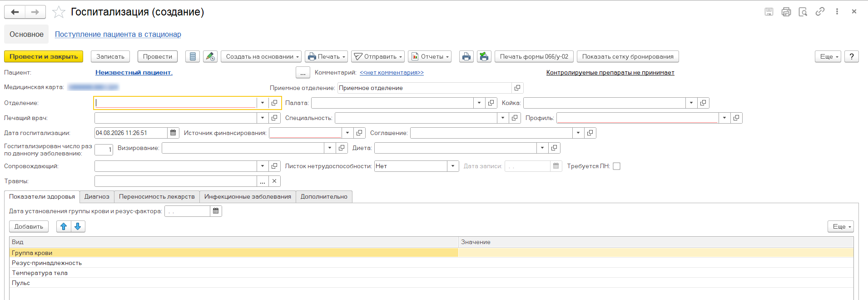Expand Специальность dropdown list
Image resolution: width=868 pixels, height=300 pixels.
click(x=503, y=118)
